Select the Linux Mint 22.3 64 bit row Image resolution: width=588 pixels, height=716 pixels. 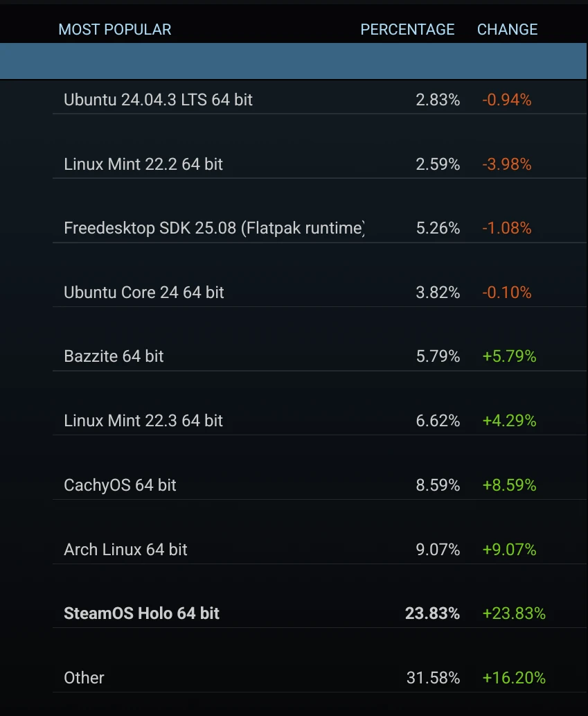(x=143, y=421)
